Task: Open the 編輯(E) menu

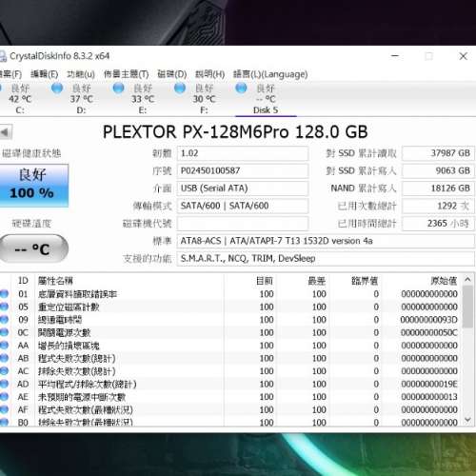Action: (x=44, y=74)
